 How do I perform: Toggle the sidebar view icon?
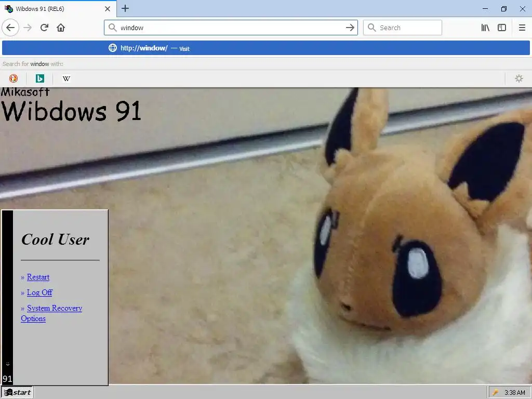pos(502,28)
